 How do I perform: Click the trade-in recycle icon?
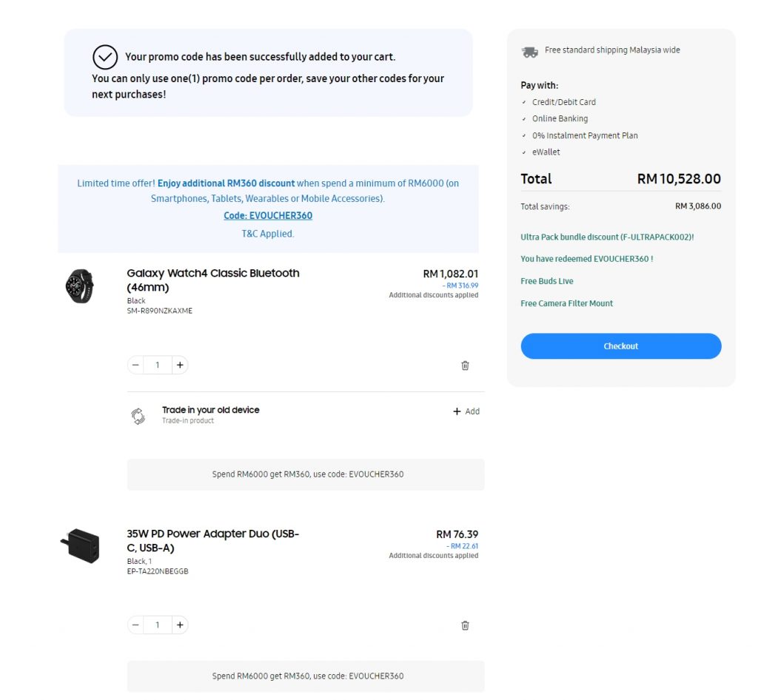pos(138,416)
